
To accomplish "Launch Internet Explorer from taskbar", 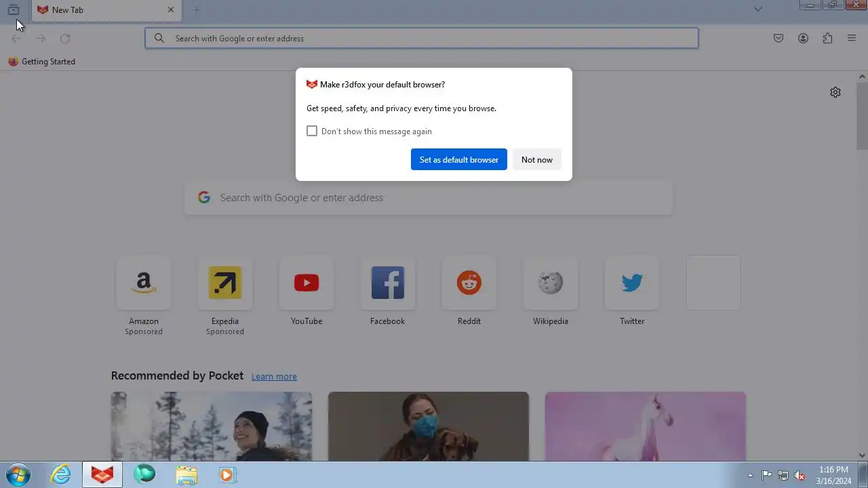I will [x=61, y=475].
